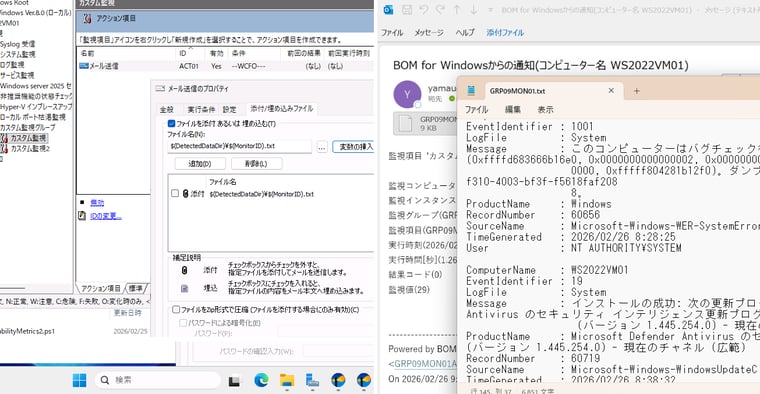Switch to 設定 tab
This screenshot has width=760, height=394.
pos(230,110)
